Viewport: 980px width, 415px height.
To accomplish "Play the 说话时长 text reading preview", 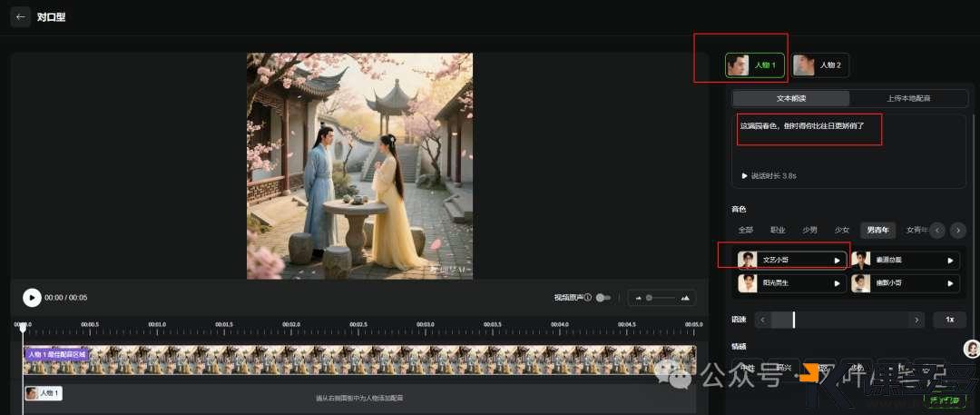I will point(745,175).
